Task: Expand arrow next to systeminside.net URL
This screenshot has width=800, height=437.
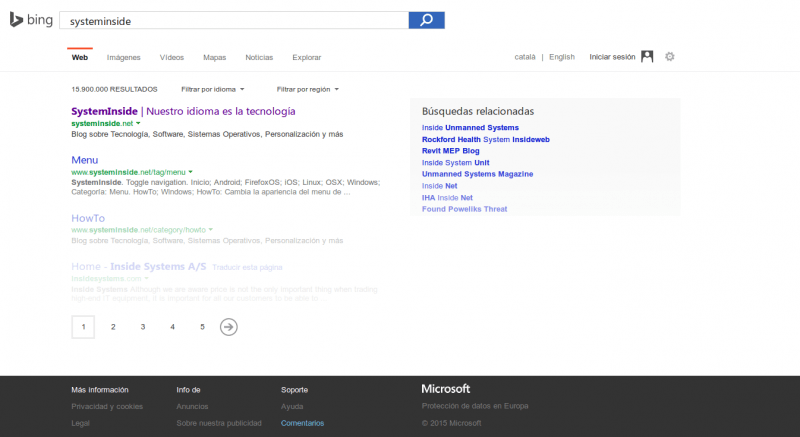Action: (x=138, y=123)
